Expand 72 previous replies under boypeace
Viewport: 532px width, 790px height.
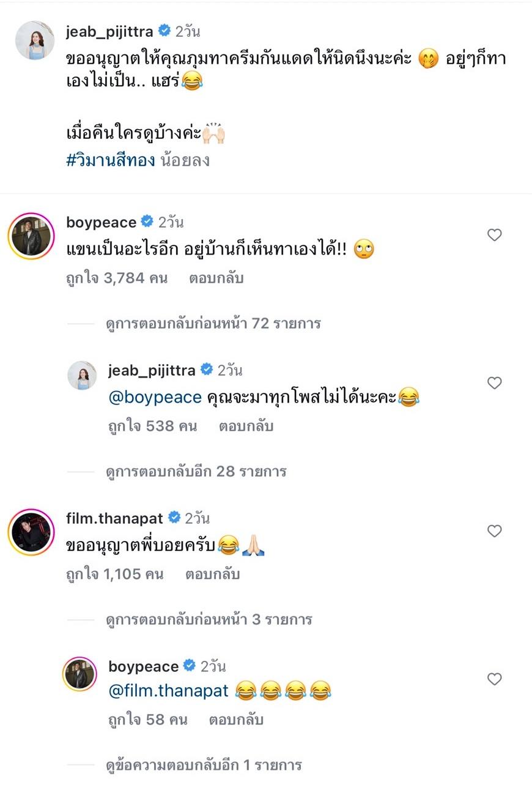pyautogui.click(x=213, y=323)
